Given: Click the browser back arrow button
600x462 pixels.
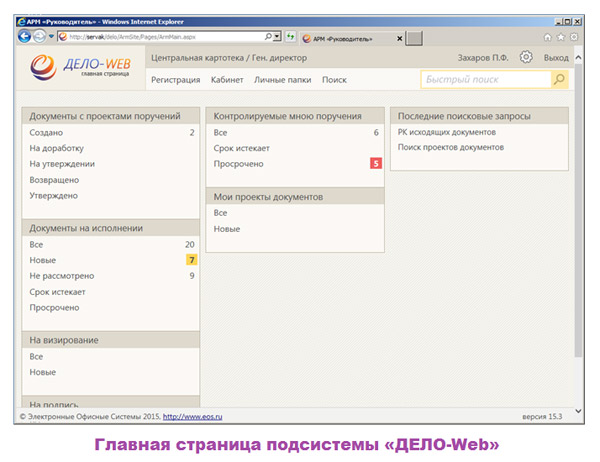Looking at the screenshot, I should (25, 36).
